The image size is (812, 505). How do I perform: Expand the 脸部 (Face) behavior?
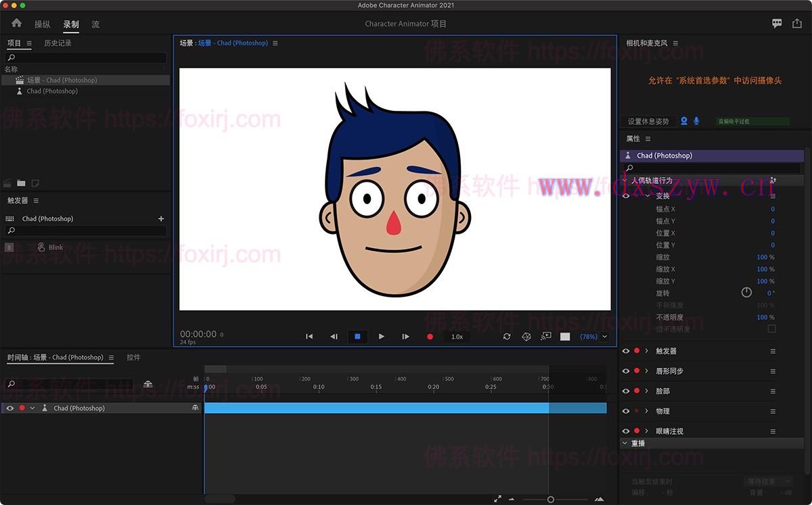[x=647, y=391]
